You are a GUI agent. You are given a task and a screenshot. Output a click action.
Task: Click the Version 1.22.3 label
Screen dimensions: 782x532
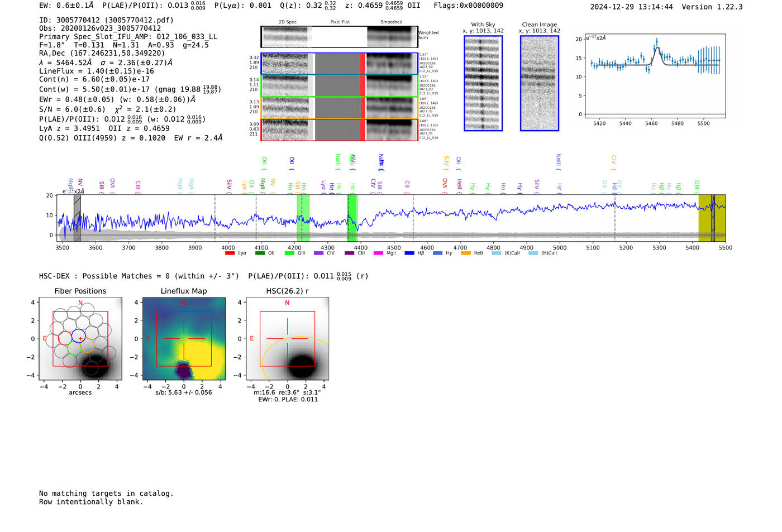(712, 7)
